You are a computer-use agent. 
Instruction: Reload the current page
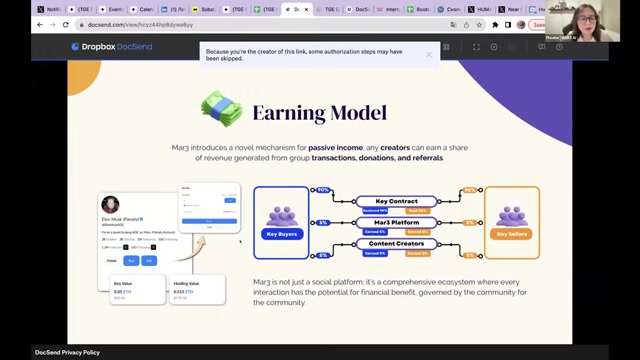tap(66, 25)
